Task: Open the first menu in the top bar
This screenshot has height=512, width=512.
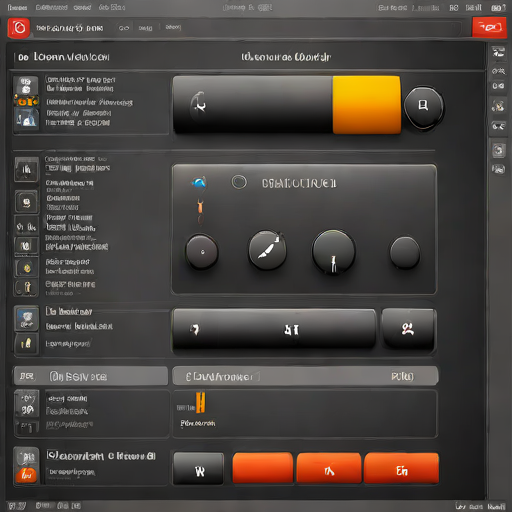Action: 17,7
